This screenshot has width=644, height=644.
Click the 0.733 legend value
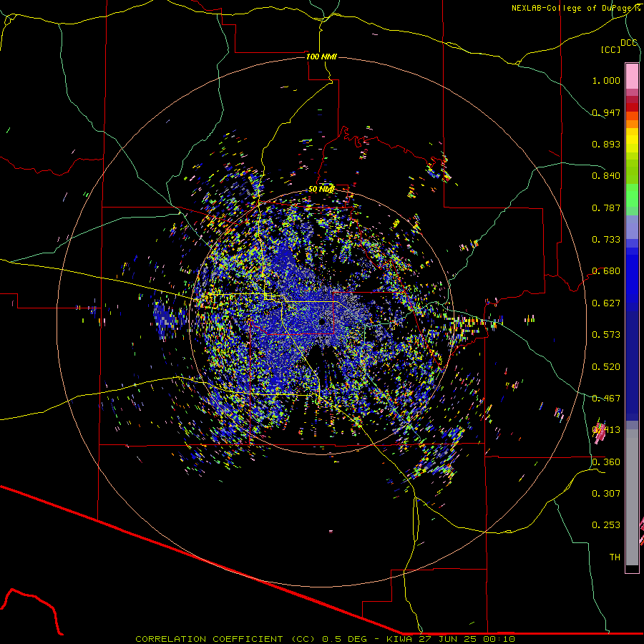point(606,240)
